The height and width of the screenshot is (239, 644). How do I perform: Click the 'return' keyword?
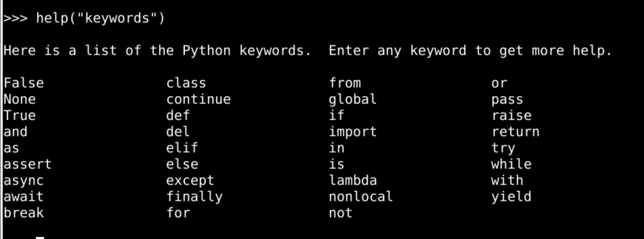[x=515, y=132]
